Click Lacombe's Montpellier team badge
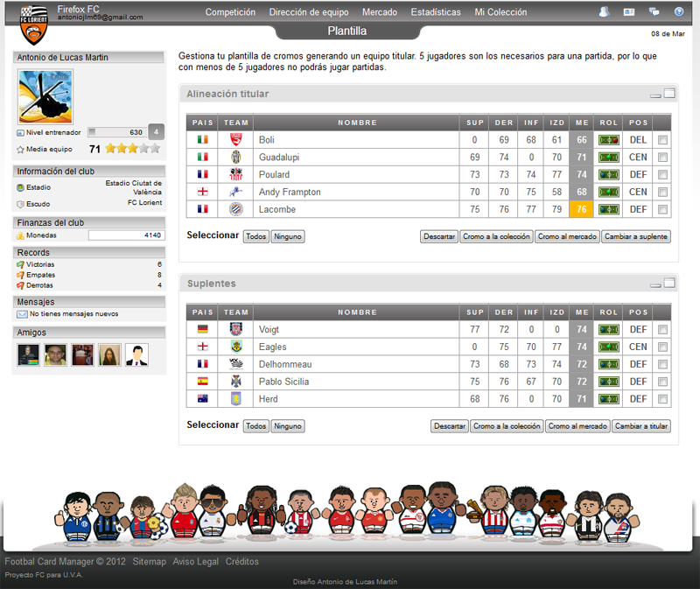Image resolution: width=700 pixels, height=589 pixels. (x=236, y=210)
